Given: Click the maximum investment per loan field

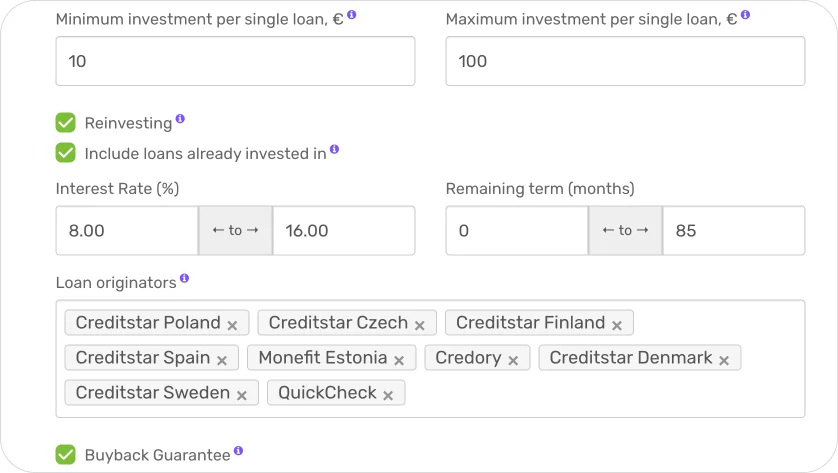Looking at the screenshot, I should pos(625,61).
